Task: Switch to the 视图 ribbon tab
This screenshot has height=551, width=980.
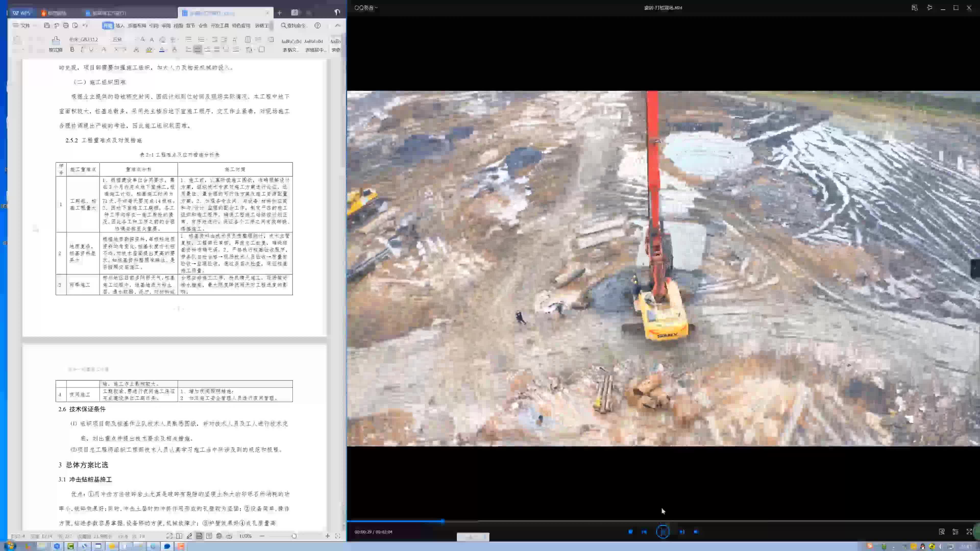Action: coord(178,26)
